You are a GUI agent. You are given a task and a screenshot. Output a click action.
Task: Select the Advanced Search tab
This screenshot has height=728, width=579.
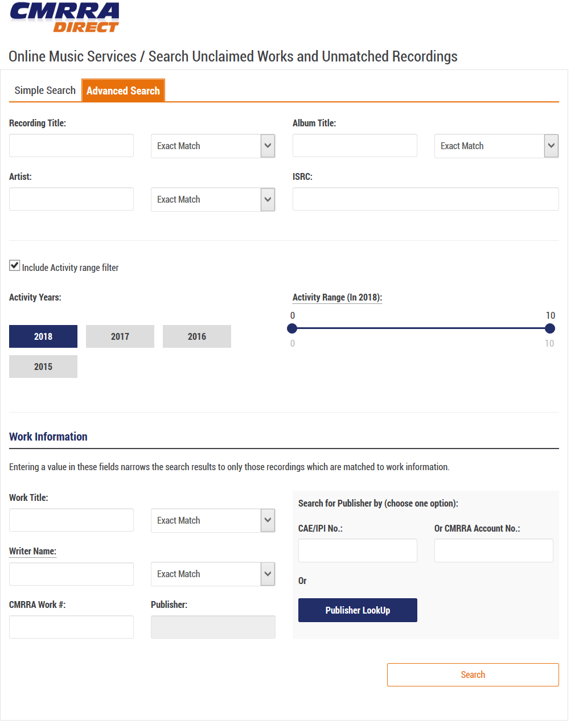click(123, 91)
